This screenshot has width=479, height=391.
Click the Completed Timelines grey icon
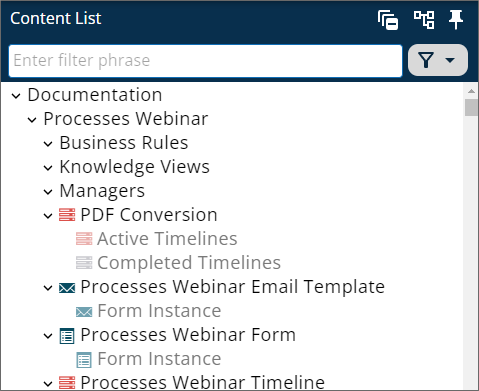click(x=84, y=263)
